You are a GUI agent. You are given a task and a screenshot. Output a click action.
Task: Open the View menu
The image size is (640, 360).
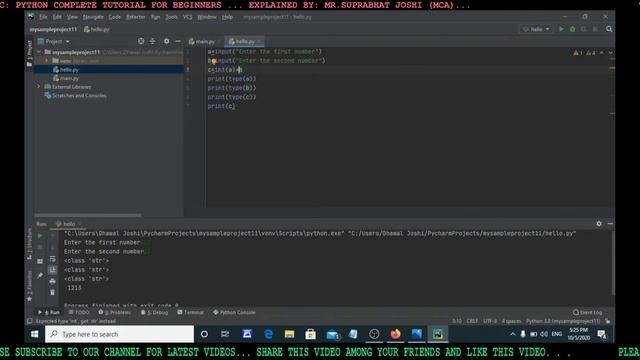tap(72, 17)
